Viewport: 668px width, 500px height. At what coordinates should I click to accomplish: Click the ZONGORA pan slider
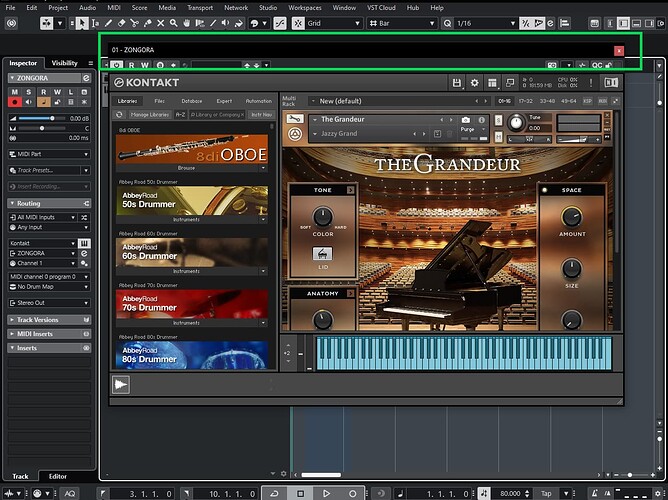point(42,128)
